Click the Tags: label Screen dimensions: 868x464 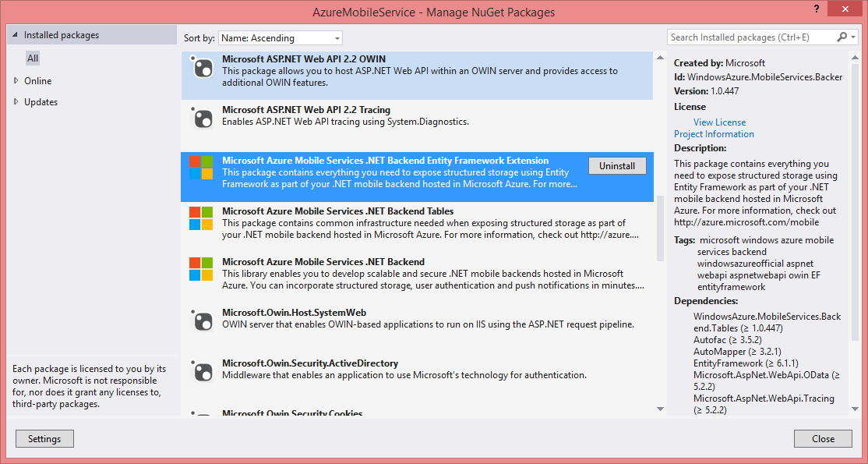pos(684,240)
